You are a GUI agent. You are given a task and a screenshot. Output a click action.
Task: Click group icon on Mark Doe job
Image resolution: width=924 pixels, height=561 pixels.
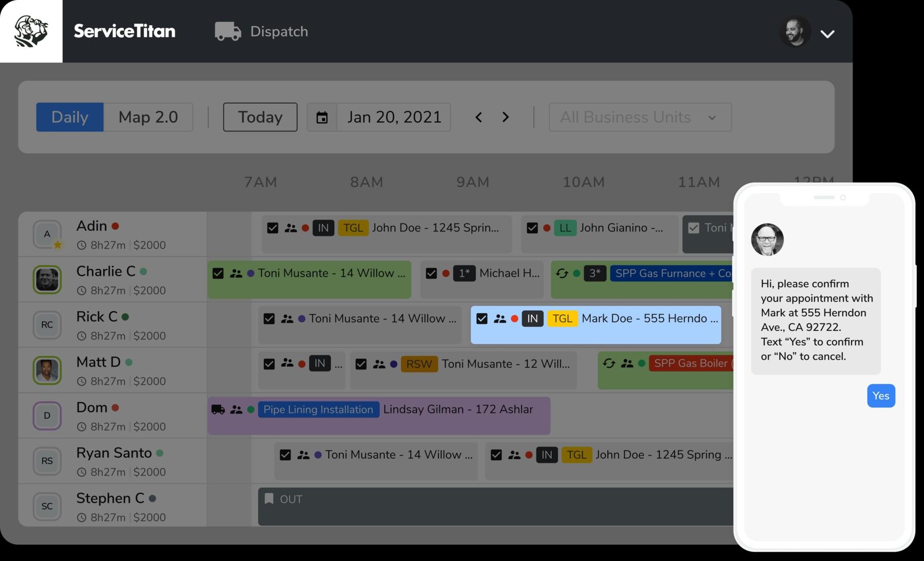(499, 319)
